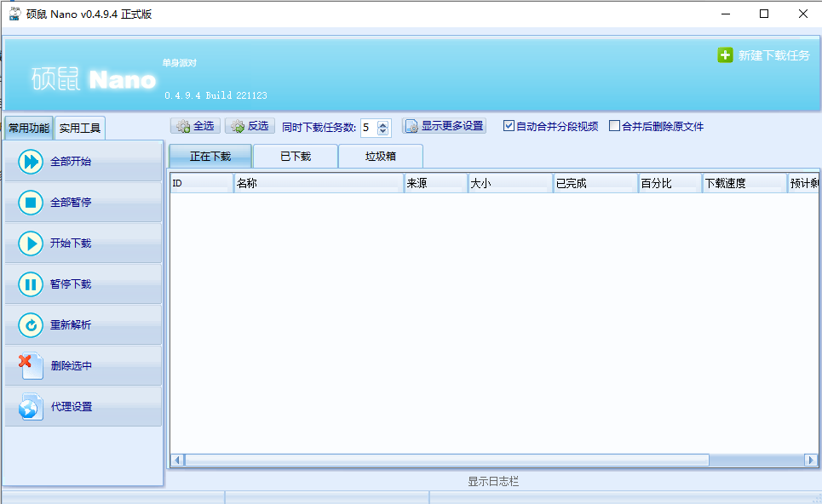Click the 全部暂停 stop icon
This screenshot has width=822, height=504.
(31, 203)
